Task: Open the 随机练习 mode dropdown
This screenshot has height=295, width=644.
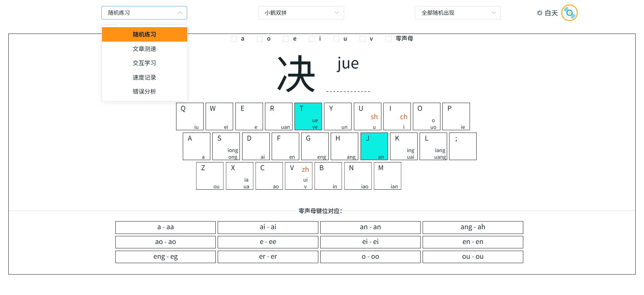Action: pos(144,13)
